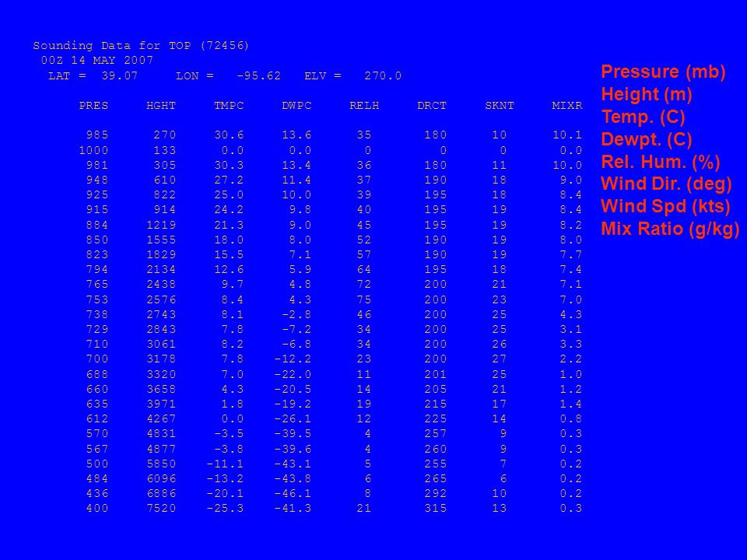Click the MIXR column header

point(567,106)
